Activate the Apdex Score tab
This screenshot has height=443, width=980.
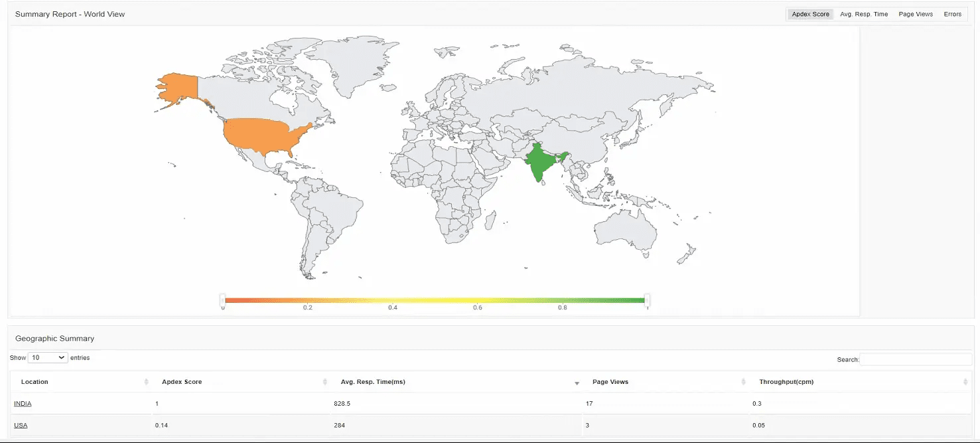(809, 13)
